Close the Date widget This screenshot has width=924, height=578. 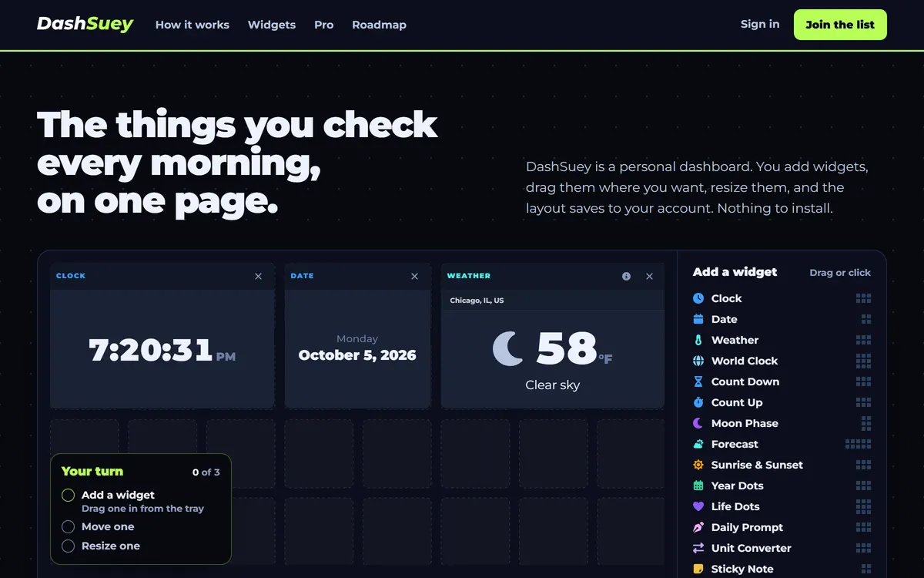415,276
